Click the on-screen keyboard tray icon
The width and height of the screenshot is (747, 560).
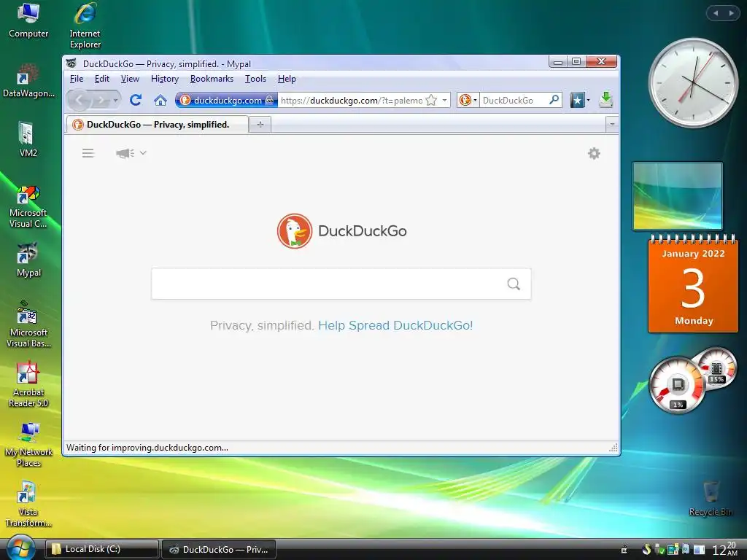[x=624, y=550]
